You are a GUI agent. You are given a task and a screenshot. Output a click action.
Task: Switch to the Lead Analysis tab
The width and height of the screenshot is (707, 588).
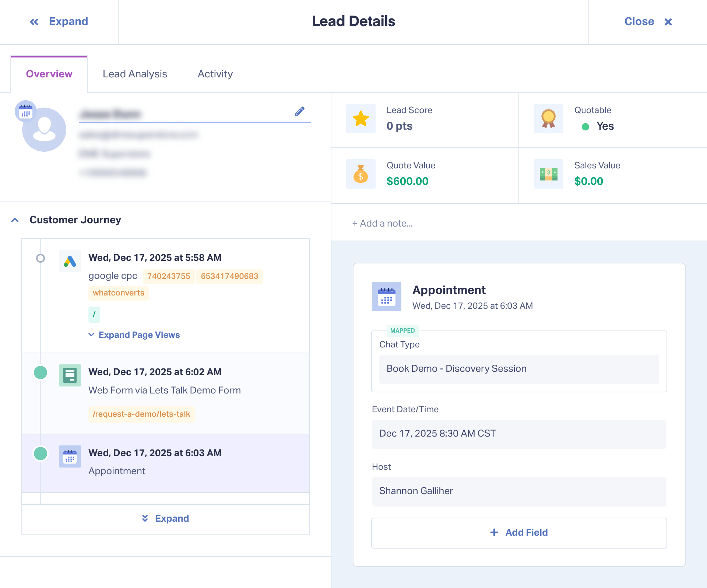click(135, 74)
